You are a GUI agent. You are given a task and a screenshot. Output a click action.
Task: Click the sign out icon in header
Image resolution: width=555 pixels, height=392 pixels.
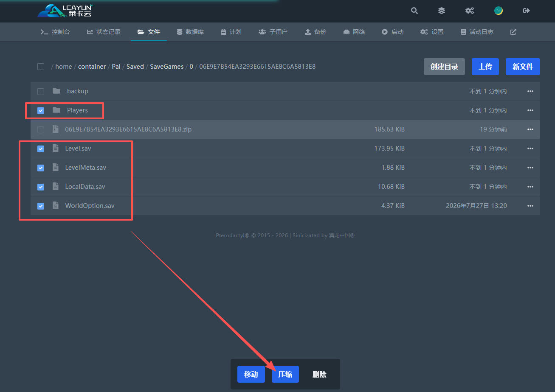(x=527, y=11)
